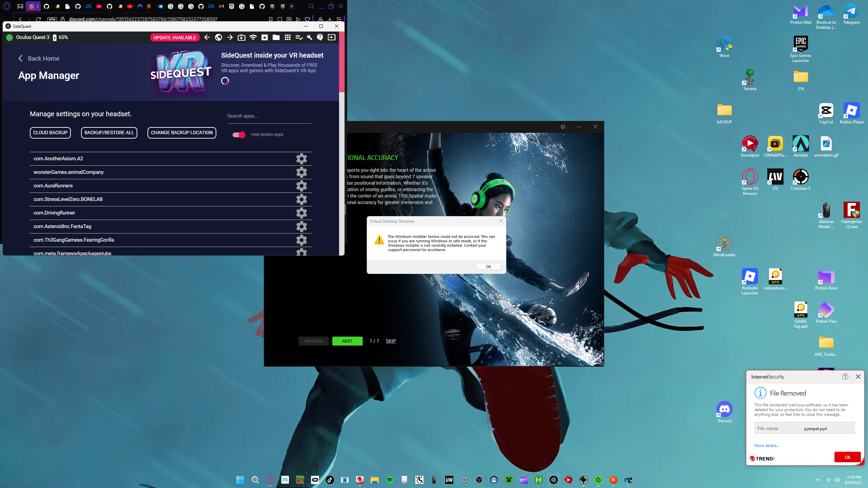Open the SideQuest help question icon

pyautogui.click(x=320, y=37)
